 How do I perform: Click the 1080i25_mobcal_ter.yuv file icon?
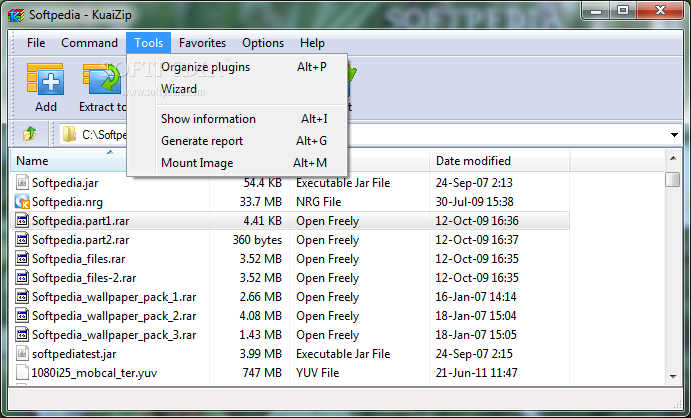point(22,372)
